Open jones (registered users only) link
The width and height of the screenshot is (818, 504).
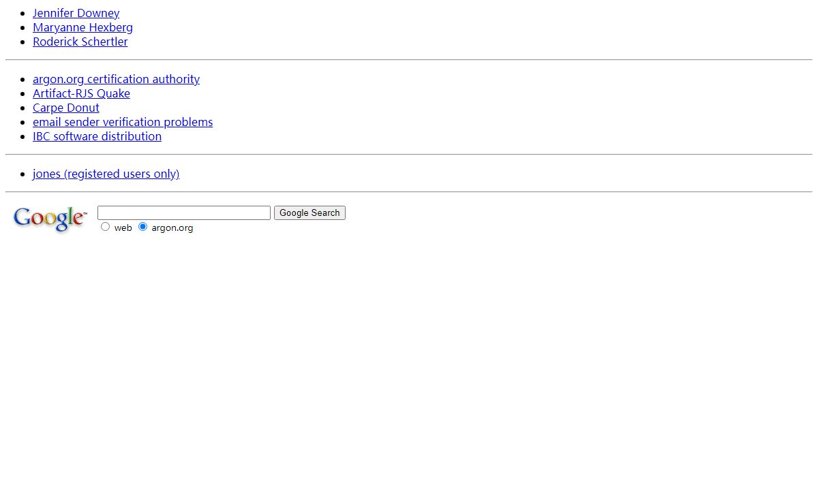tap(106, 174)
